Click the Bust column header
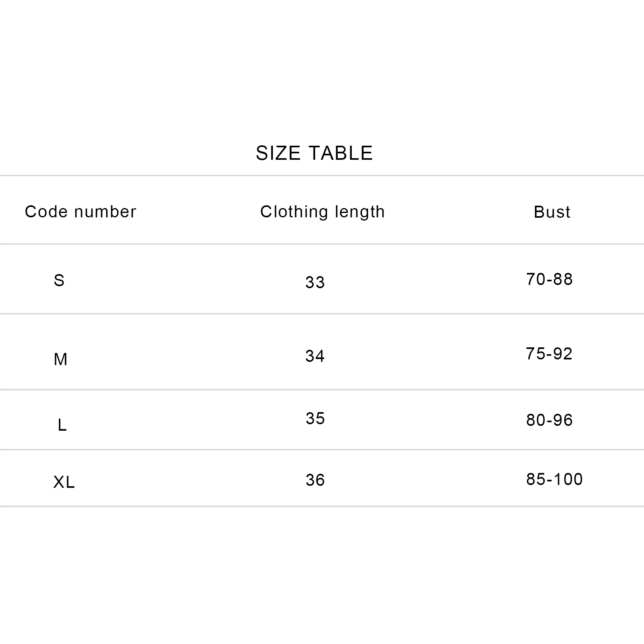This screenshot has width=644, height=644. 552,212
